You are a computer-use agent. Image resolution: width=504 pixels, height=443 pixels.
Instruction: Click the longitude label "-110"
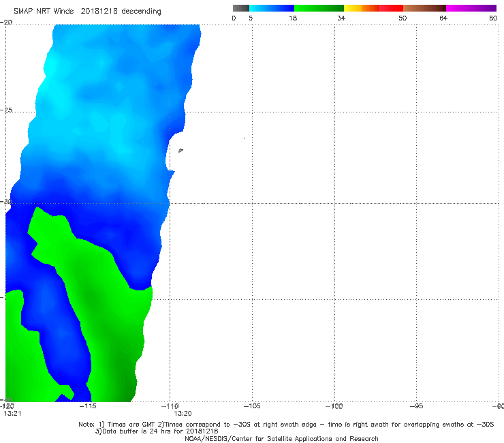[x=170, y=406]
